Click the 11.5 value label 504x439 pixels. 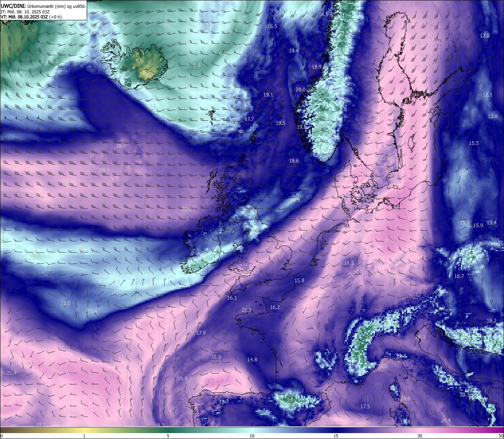coord(465,222)
